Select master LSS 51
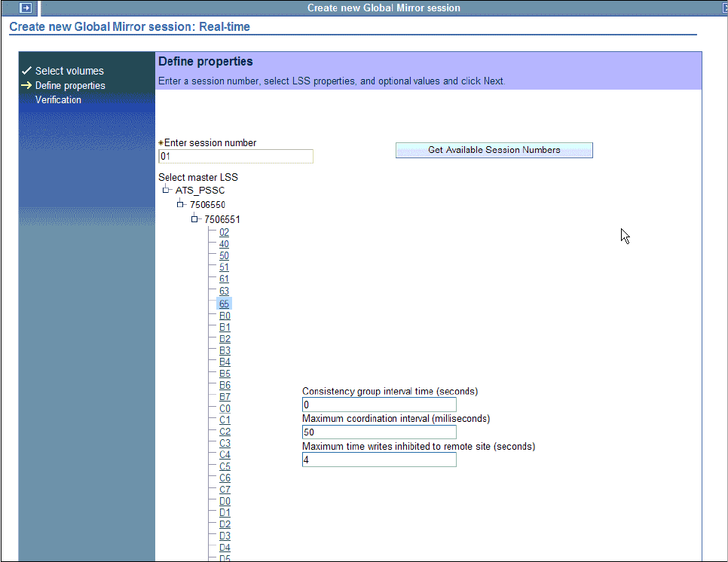Screen dimensions: 728x562 tap(225, 267)
